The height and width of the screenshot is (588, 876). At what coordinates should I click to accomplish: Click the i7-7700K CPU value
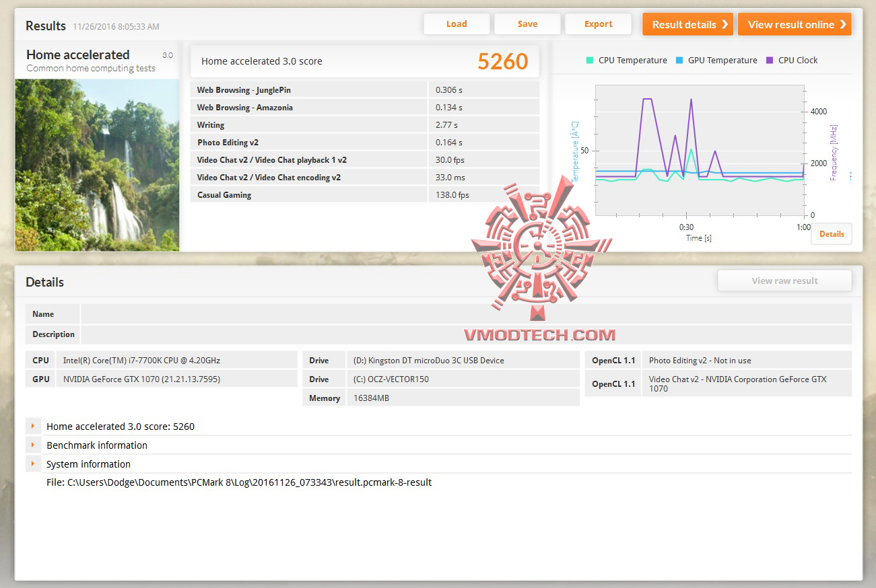(142, 361)
